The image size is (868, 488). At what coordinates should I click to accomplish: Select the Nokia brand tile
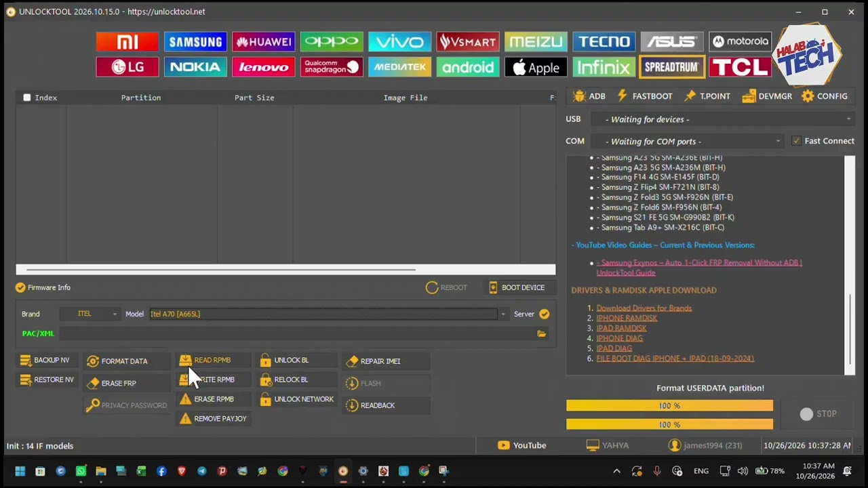pyautogui.click(x=195, y=67)
